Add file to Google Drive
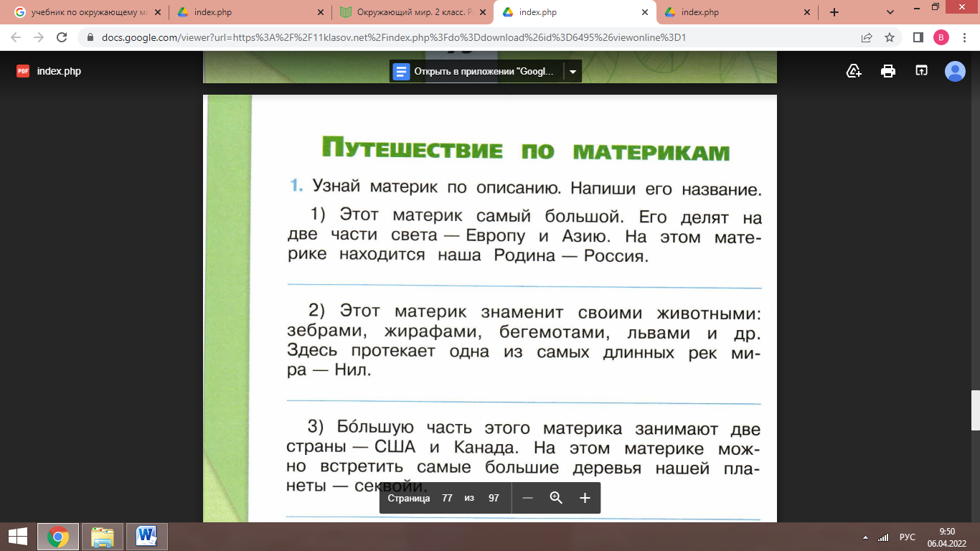 (x=854, y=71)
